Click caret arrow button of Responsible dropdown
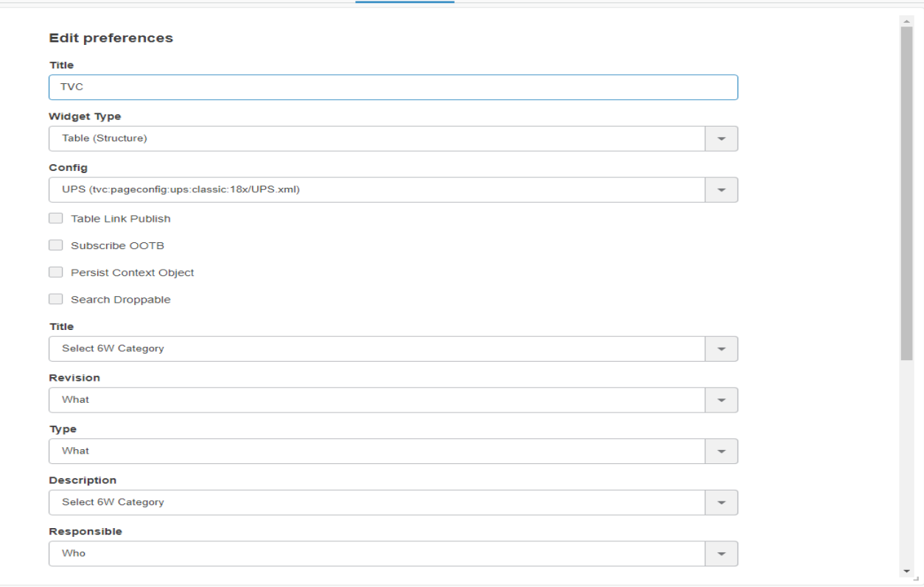Viewport: 924px width, 587px height. pyautogui.click(x=721, y=554)
